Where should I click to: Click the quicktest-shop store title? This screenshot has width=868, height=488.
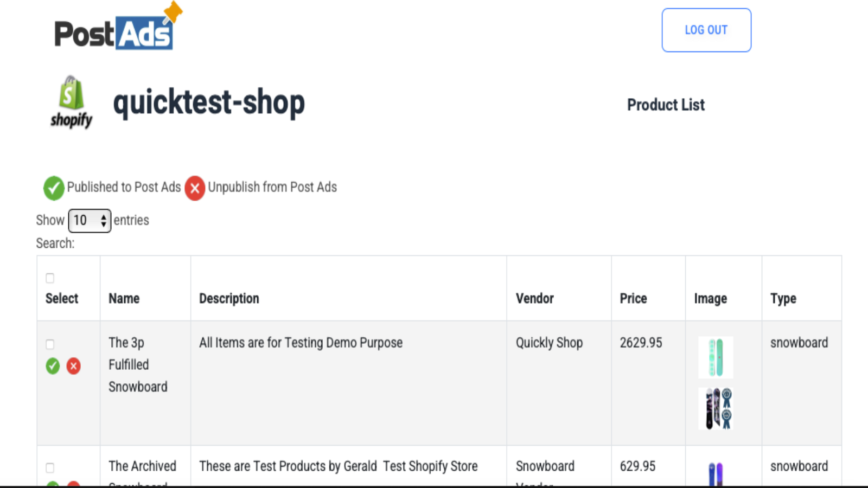coord(209,102)
